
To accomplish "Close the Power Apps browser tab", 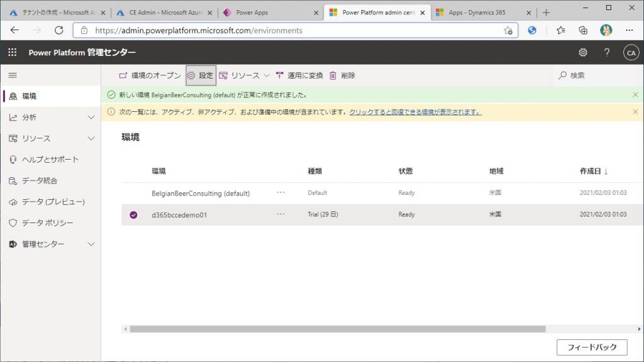I will (316, 13).
